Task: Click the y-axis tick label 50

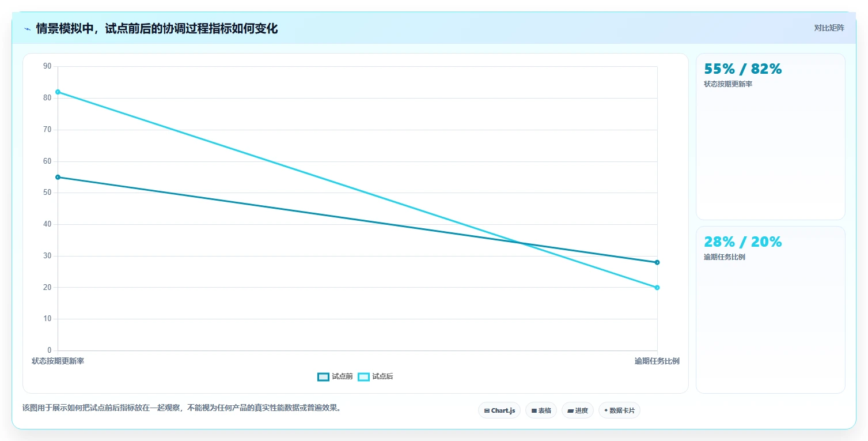Action: coord(47,193)
